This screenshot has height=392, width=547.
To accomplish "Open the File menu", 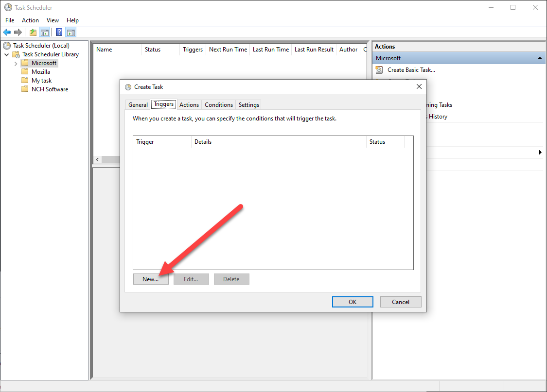I will pyautogui.click(x=10, y=20).
